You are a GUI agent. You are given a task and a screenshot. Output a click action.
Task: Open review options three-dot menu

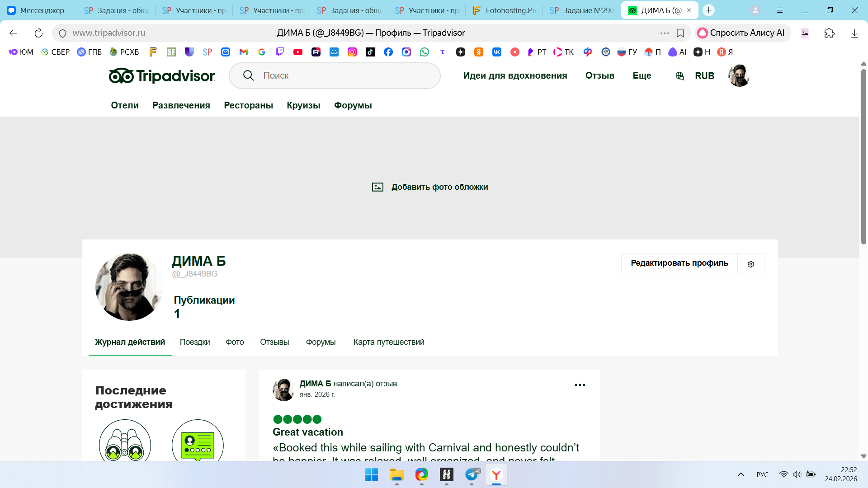pyautogui.click(x=580, y=385)
